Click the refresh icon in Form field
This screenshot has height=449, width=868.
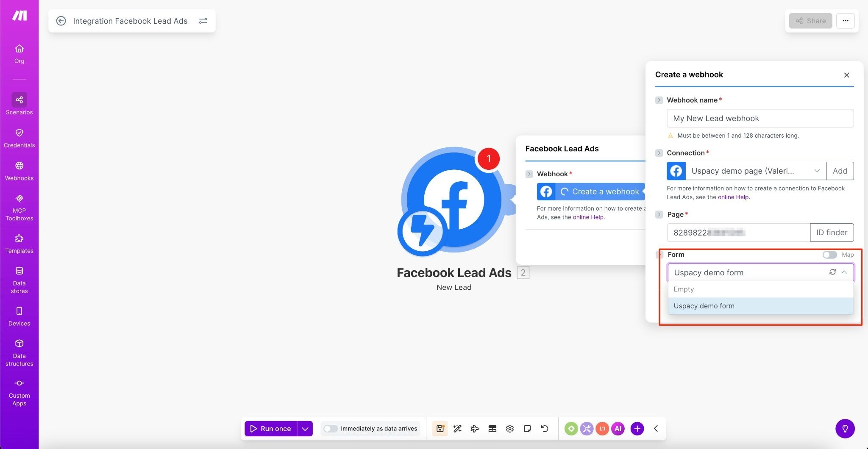[x=832, y=272]
